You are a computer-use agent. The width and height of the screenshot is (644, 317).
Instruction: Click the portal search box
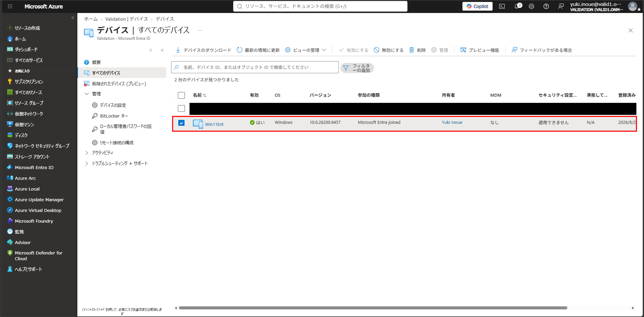click(320, 6)
